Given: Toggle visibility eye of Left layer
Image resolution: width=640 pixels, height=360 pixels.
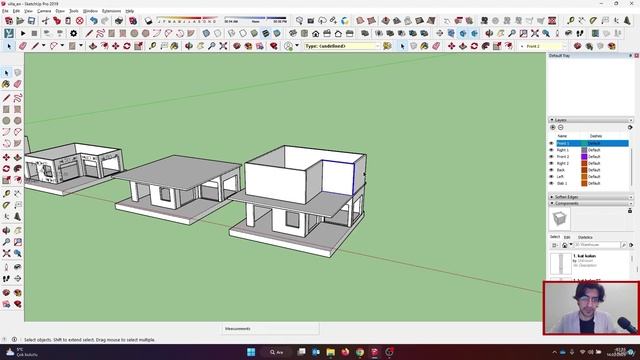Looking at the screenshot, I should pyautogui.click(x=551, y=177).
